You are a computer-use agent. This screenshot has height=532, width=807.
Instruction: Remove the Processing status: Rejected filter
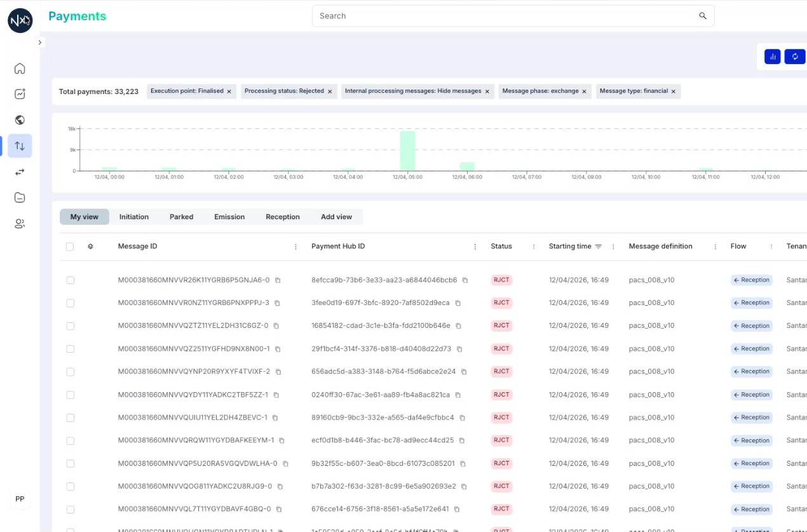330,92
